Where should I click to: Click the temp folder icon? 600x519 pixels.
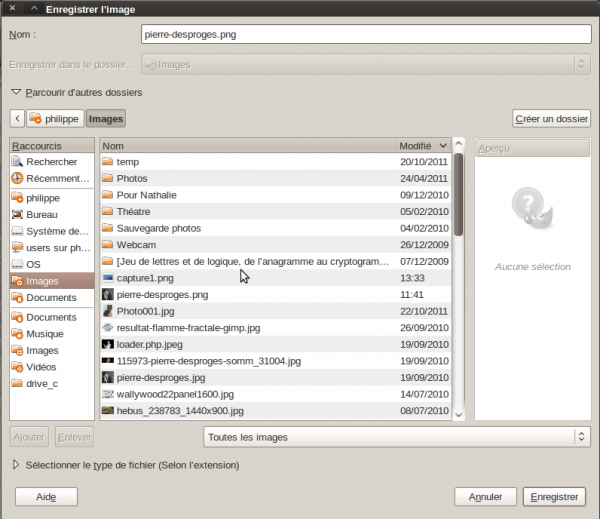point(108,162)
